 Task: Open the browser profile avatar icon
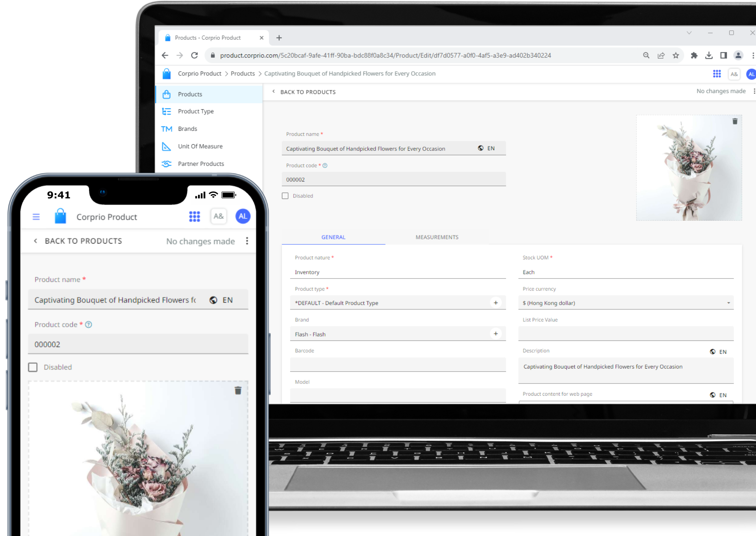tap(738, 56)
